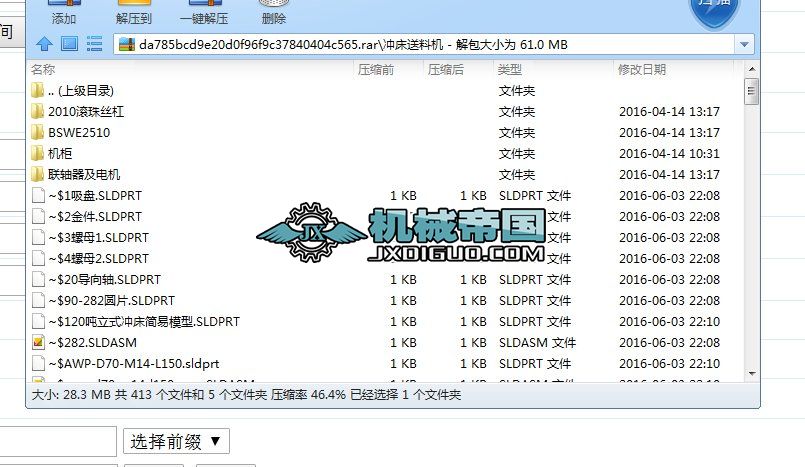The width and height of the screenshot is (805, 467).
Task: Click the 删除 (Delete) toolbar button
Action: (274, 13)
